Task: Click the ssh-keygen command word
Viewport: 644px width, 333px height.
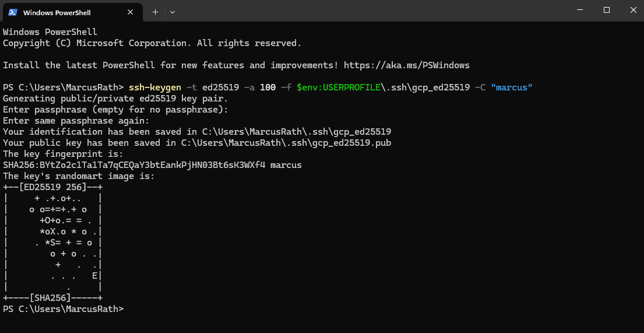Action: (155, 87)
